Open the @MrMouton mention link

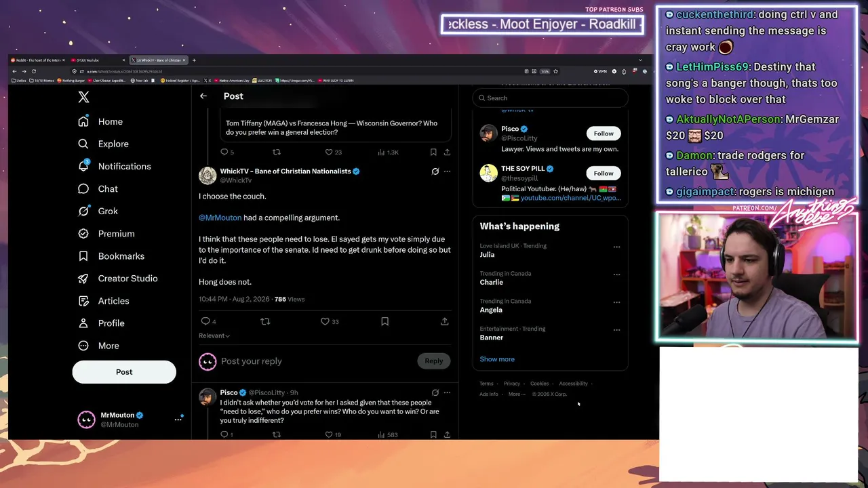pyautogui.click(x=220, y=218)
